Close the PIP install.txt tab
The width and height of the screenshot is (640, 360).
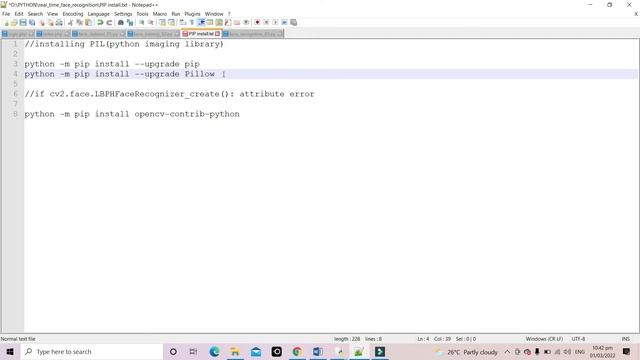pyautogui.click(x=218, y=34)
